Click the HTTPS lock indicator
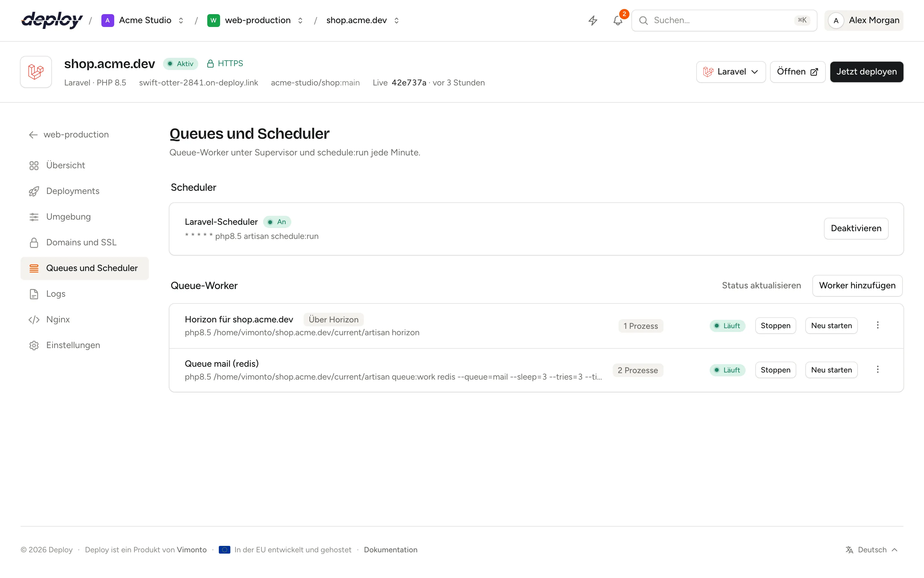This screenshot has width=924, height=578. (x=225, y=64)
